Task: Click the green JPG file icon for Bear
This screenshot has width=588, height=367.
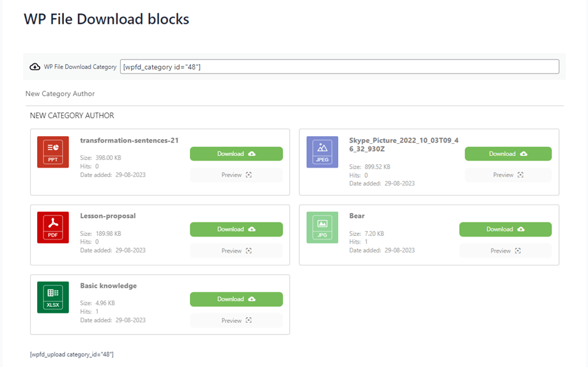Action: (322, 228)
